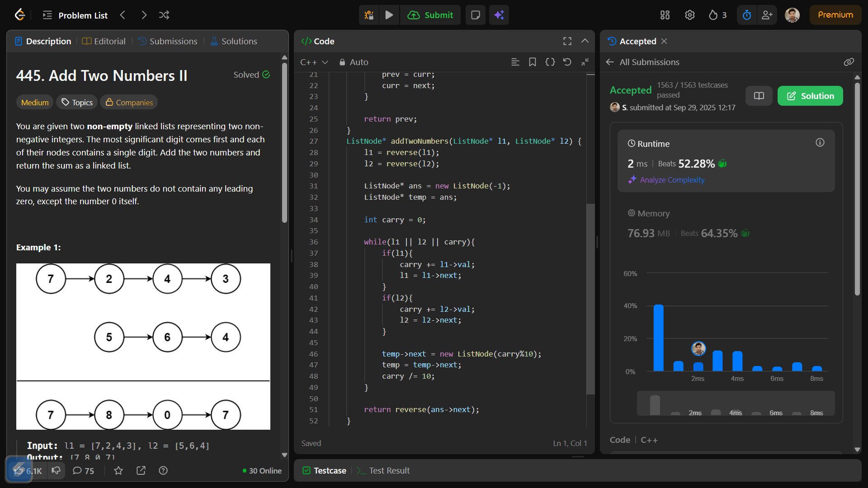Toggle the dislike thumbs-down button
This screenshot has height=488, width=868.
pos(56,470)
